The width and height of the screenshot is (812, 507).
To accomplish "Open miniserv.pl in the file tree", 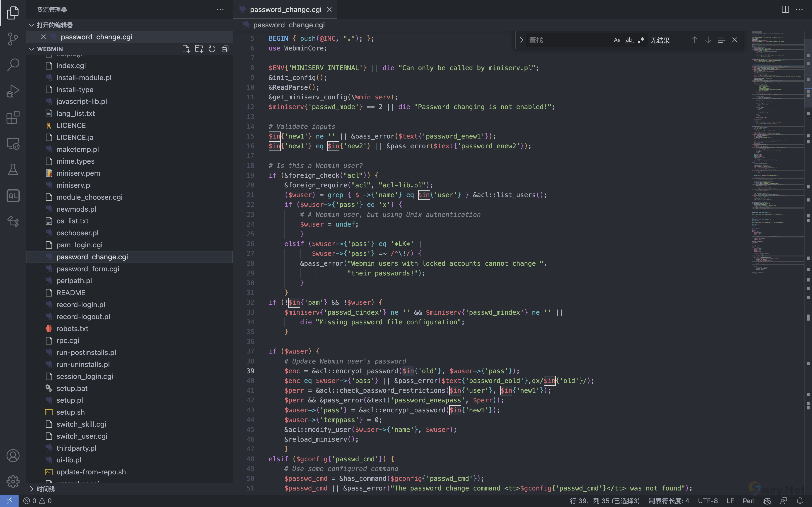I will pos(74,185).
